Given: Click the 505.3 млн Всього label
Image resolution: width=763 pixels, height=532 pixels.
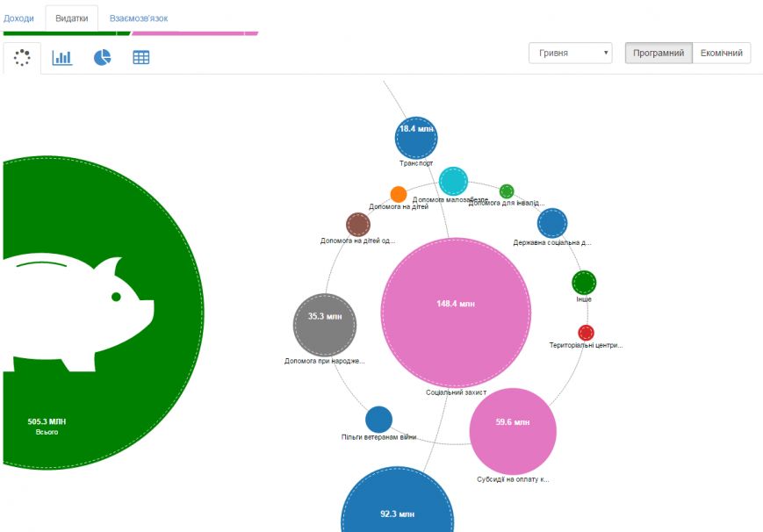Looking at the screenshot, I should (47, 427).
